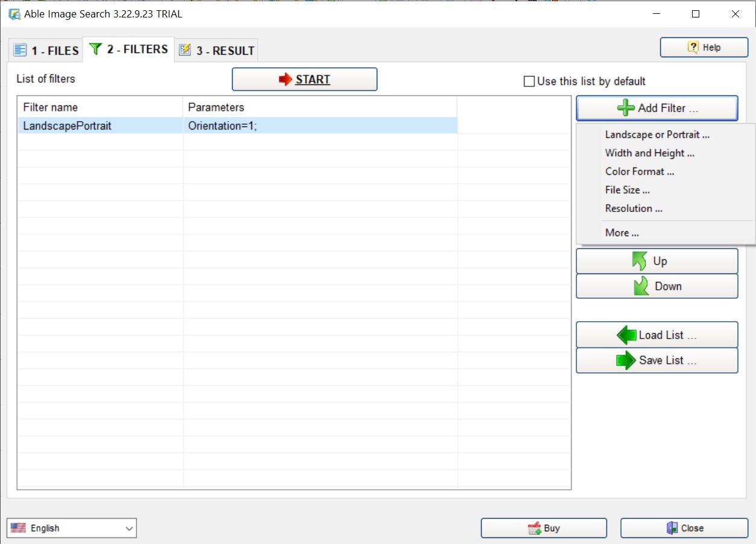Click the green right arrow Save icon
The width and height of the screenshot is (756, 544).
coord(626,360)
